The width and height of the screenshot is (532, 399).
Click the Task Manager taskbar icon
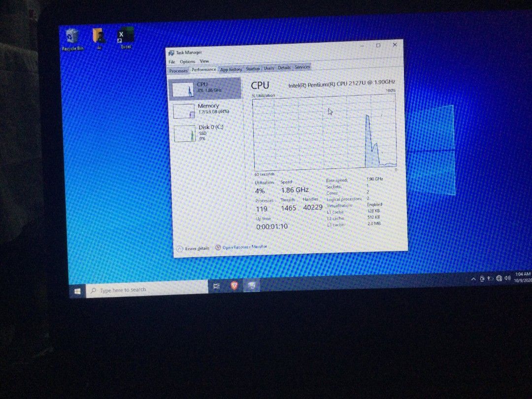coord(251,285)
